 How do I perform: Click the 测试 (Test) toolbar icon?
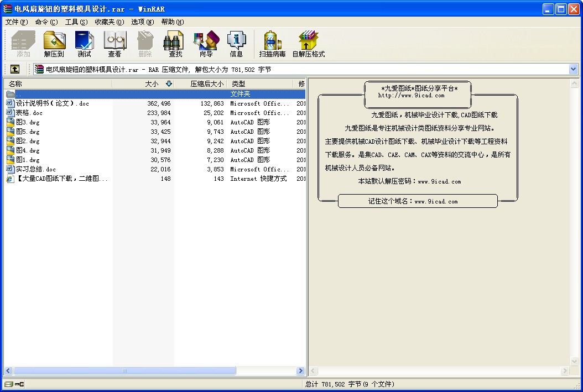(85, 44)
